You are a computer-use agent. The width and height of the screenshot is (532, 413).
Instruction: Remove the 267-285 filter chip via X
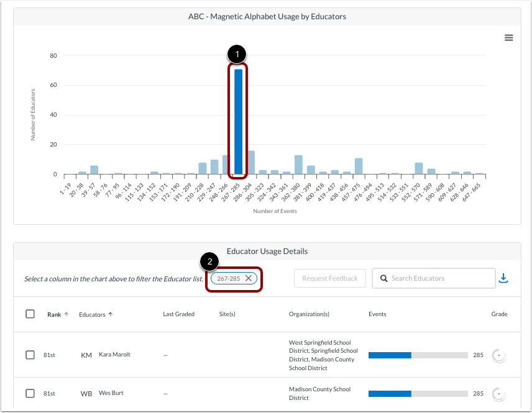click(x=249, y=278)
